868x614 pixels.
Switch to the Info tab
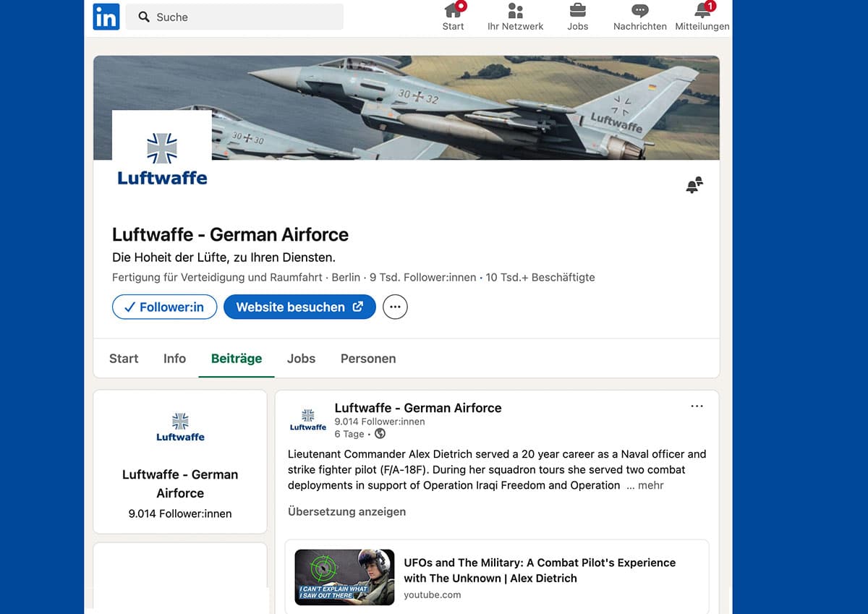pyautogui.click(x=174, y=359)
